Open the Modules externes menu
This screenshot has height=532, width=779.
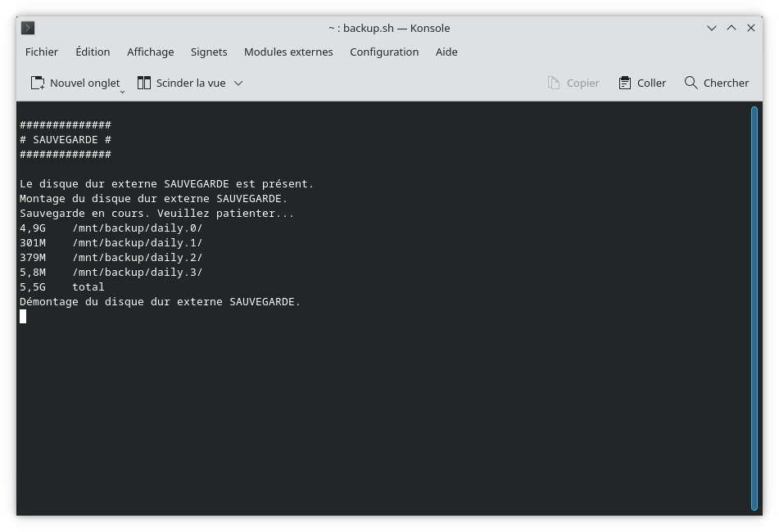[x=288, y=52]
